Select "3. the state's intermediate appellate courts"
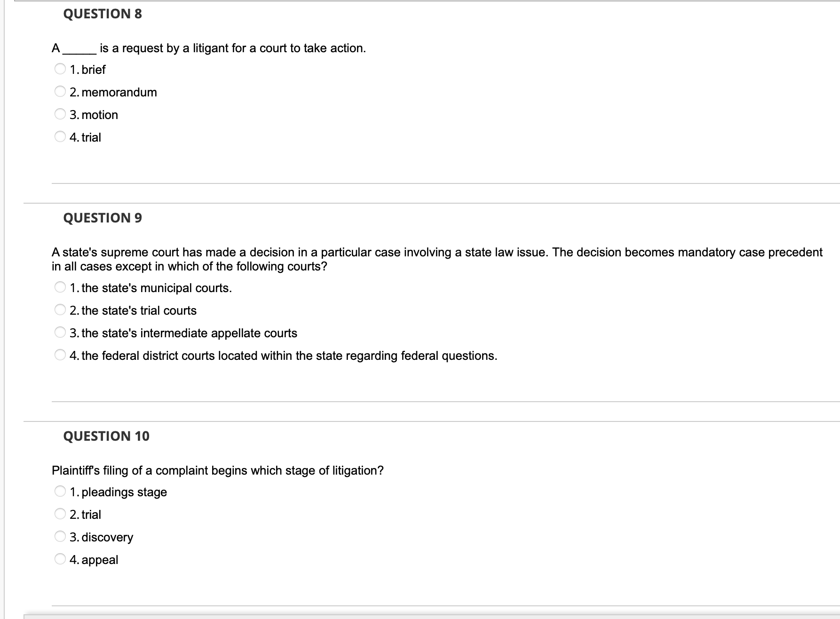 coord(59,333)
